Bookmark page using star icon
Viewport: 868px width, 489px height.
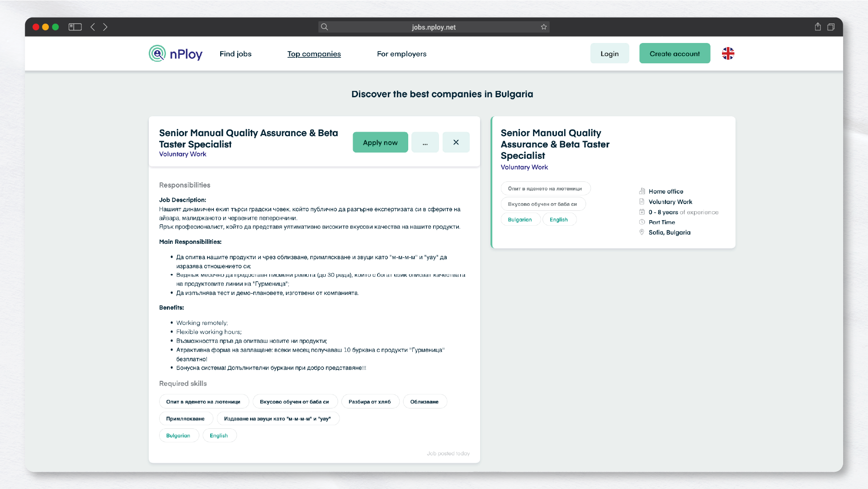[x=543, y=27]
